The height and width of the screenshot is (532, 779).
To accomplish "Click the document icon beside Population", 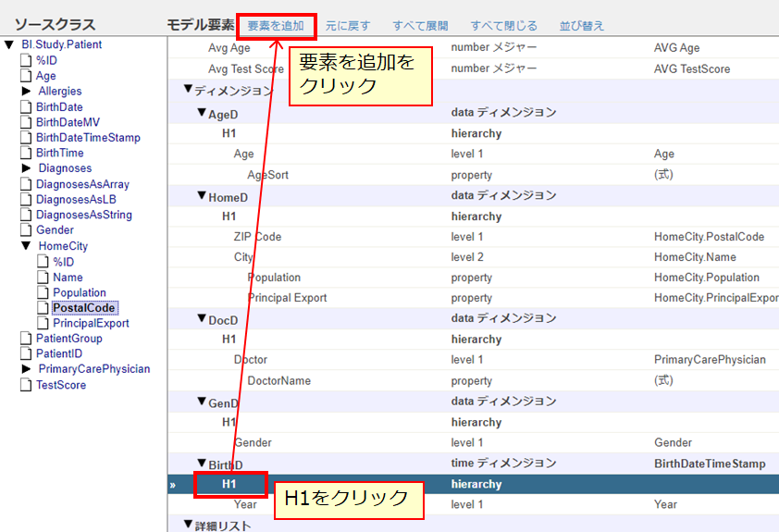I will (x=43, y=292).
